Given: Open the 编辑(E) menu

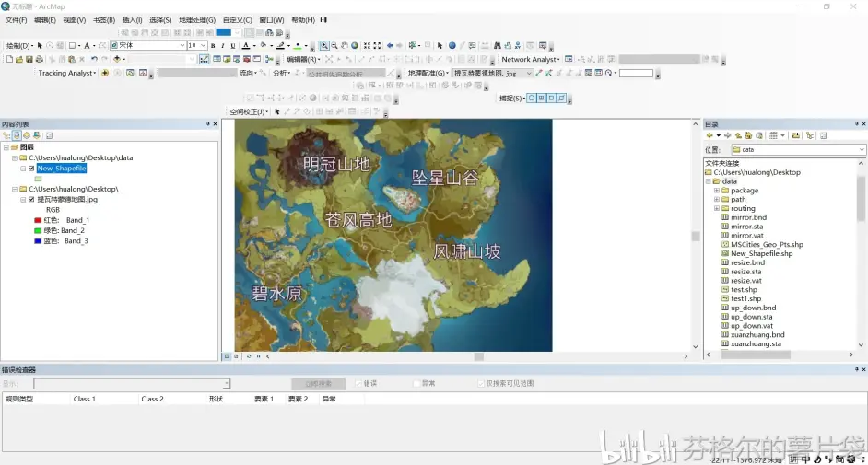Looking at the screenshot, I should [x=45, y=20].
